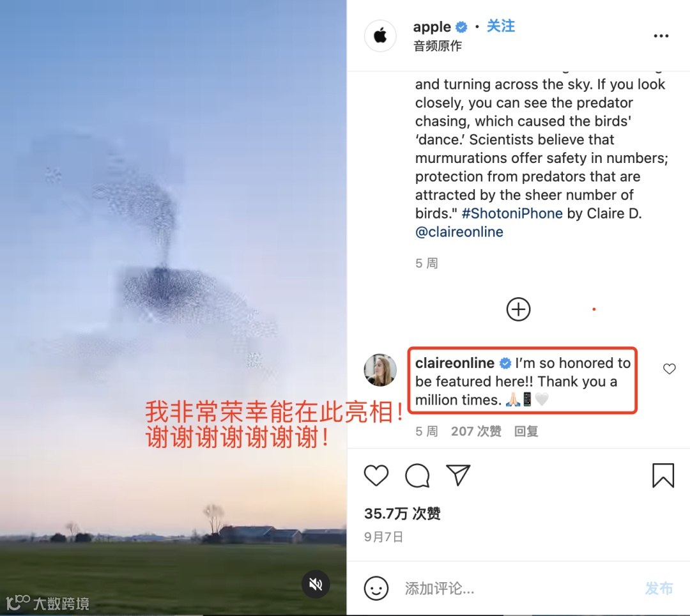690x616 pixels.
Task: Open the @claireonline mention link
Action: coord(459,232)
